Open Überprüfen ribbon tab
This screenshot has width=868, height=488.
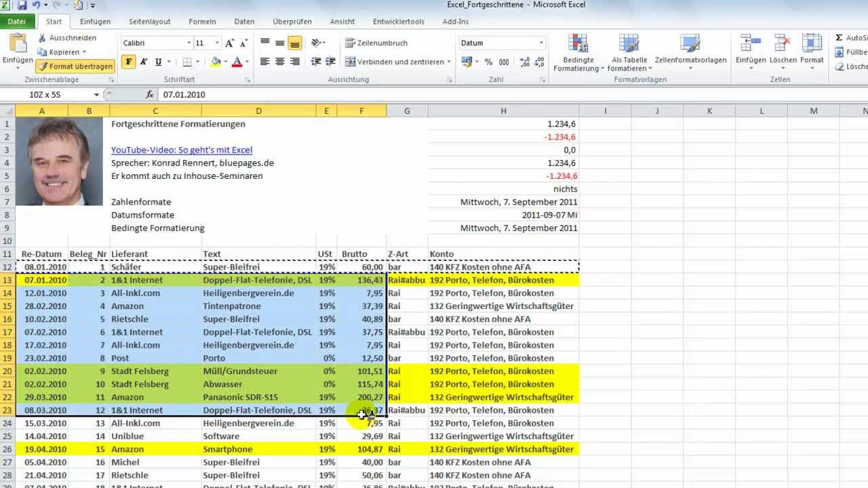(292, 22)
